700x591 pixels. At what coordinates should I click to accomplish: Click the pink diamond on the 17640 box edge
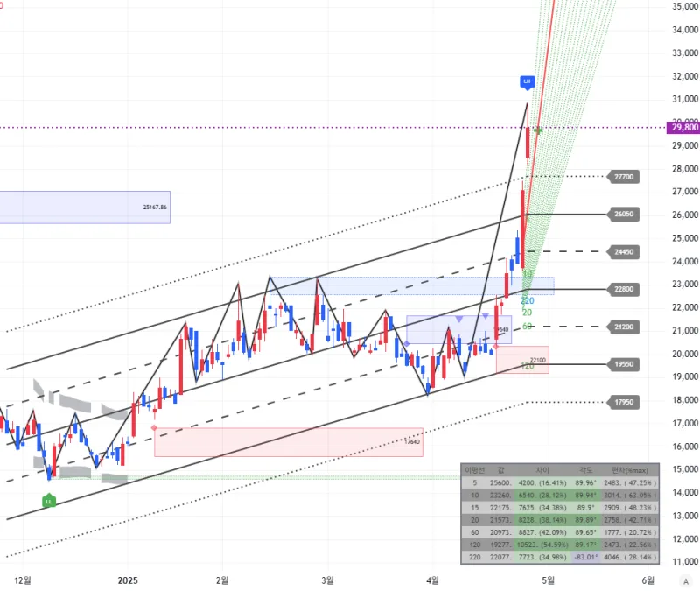155,428
